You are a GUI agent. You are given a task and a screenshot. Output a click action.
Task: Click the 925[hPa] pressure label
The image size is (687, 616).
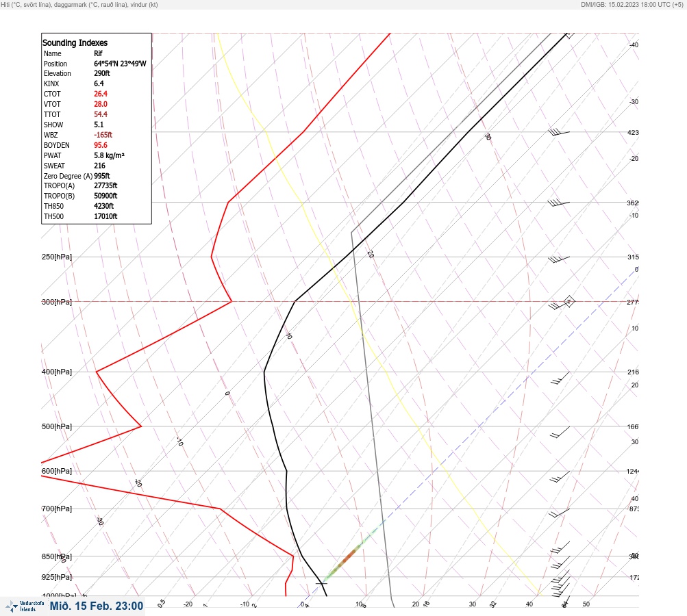click(57, 577)
